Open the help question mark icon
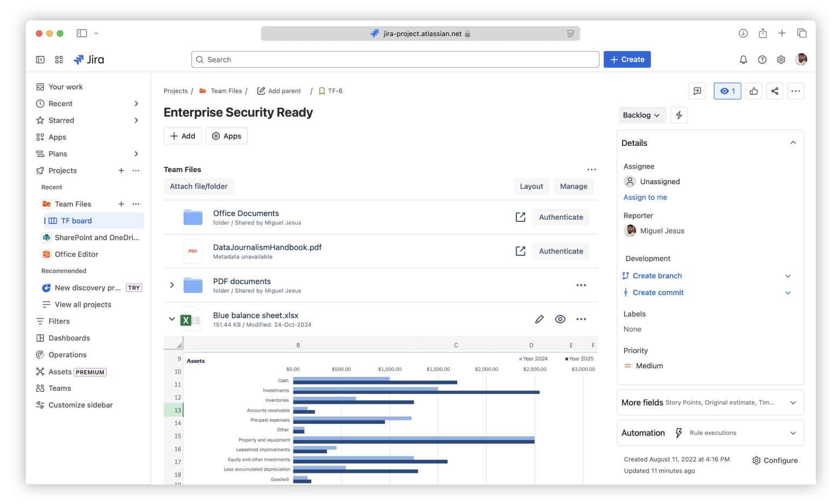Screen dimensions: 839x504 (x=762, y=60)
